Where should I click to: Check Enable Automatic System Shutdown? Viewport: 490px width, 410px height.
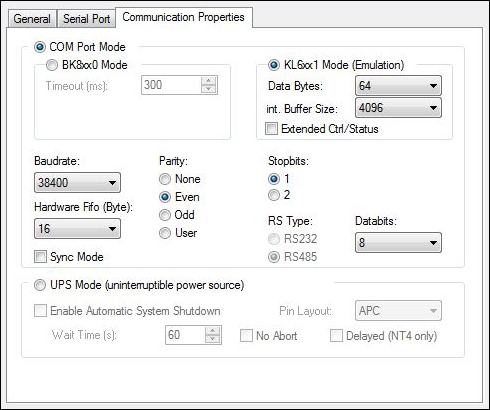[40, 311]
